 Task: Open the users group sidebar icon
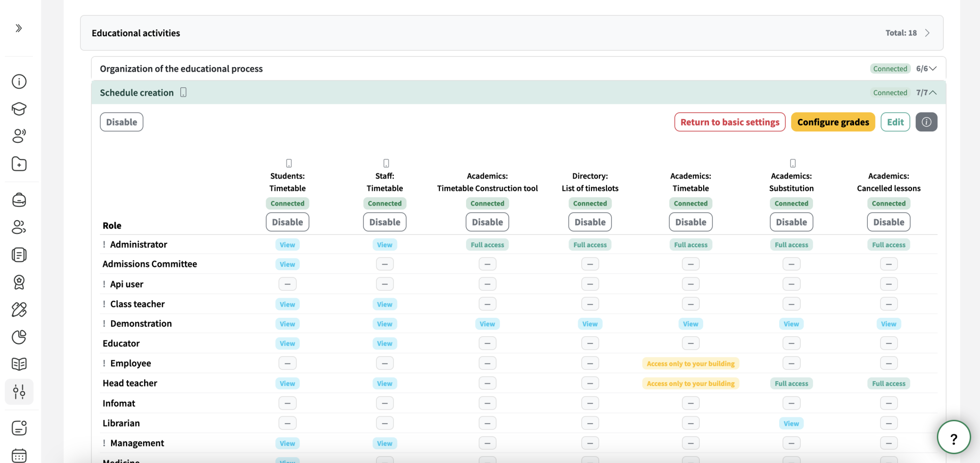coord(19,227)
